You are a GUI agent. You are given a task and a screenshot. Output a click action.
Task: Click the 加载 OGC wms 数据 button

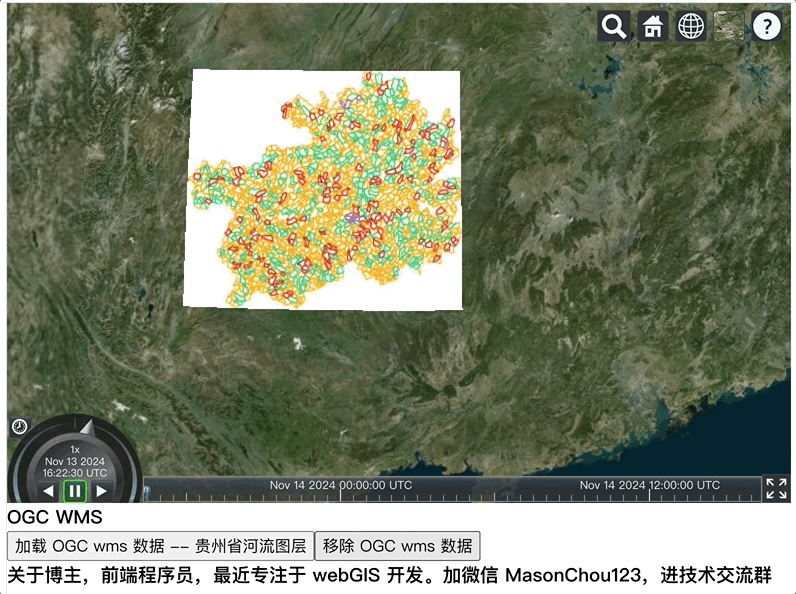(160, 546)
